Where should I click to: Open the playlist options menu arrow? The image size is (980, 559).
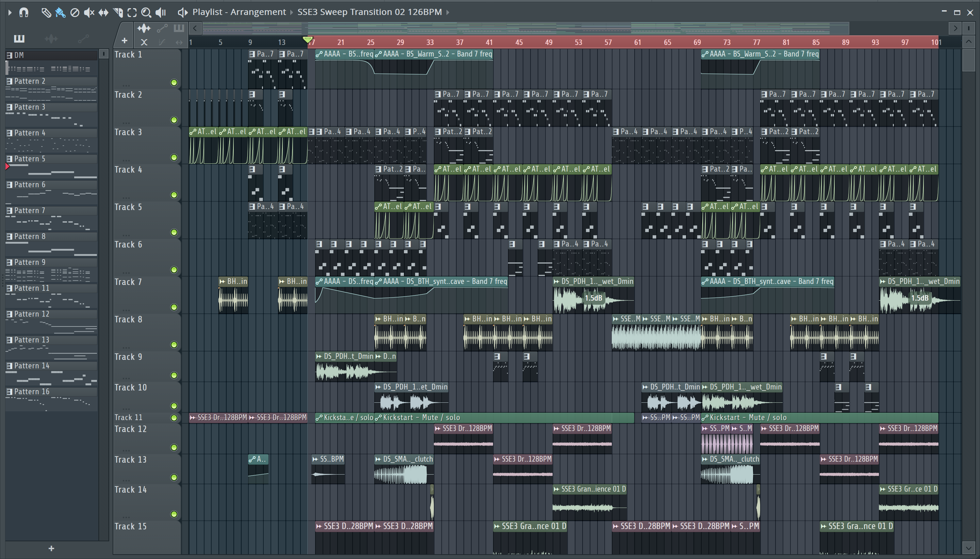click(10, 12)
